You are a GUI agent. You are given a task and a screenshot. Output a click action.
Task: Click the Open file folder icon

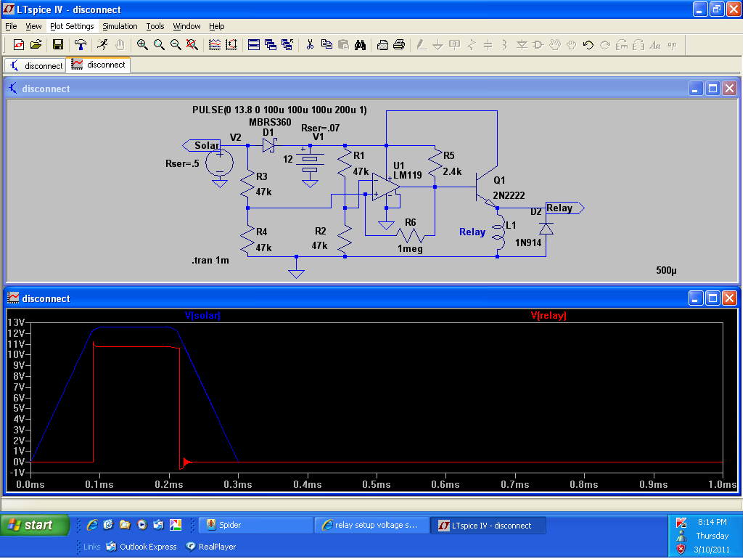point(36,45)
